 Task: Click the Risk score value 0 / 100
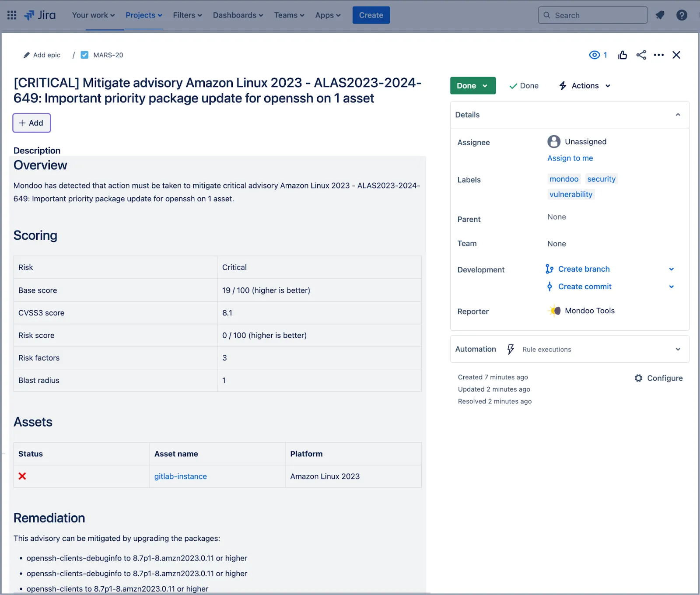coord(264,336)
